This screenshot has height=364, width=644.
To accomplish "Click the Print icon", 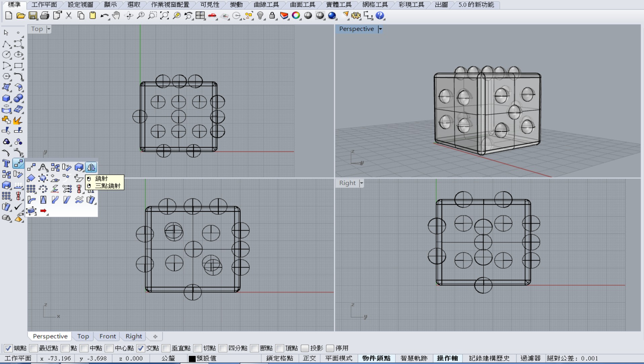I will (45, 15).
